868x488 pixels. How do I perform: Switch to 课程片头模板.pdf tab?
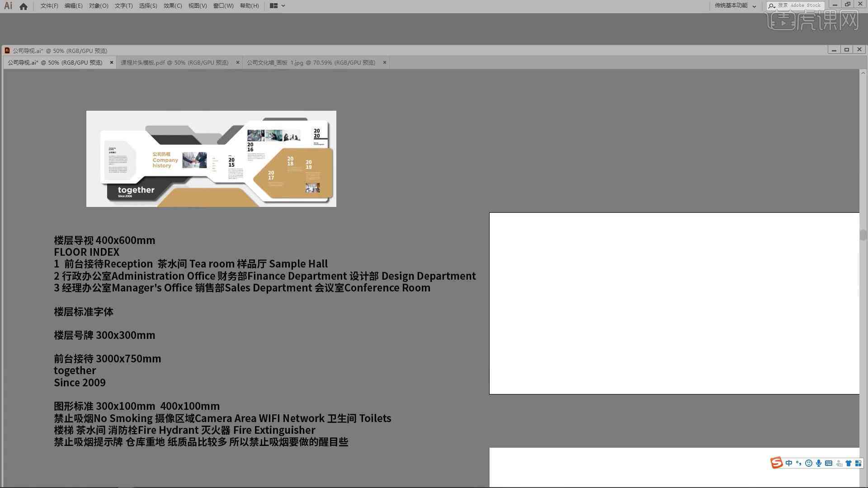(x=176, y=62)
